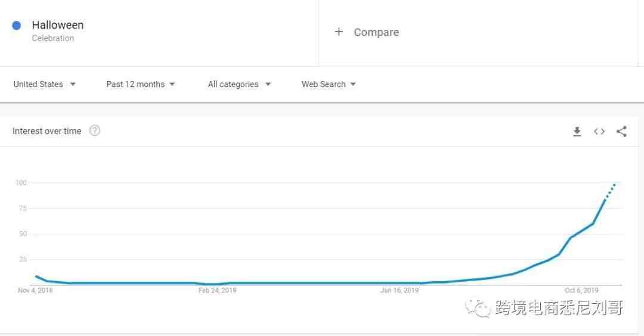Share the Interest over time chart
The width and height of the screenshot is (644, 336).
tap(621, 132)
